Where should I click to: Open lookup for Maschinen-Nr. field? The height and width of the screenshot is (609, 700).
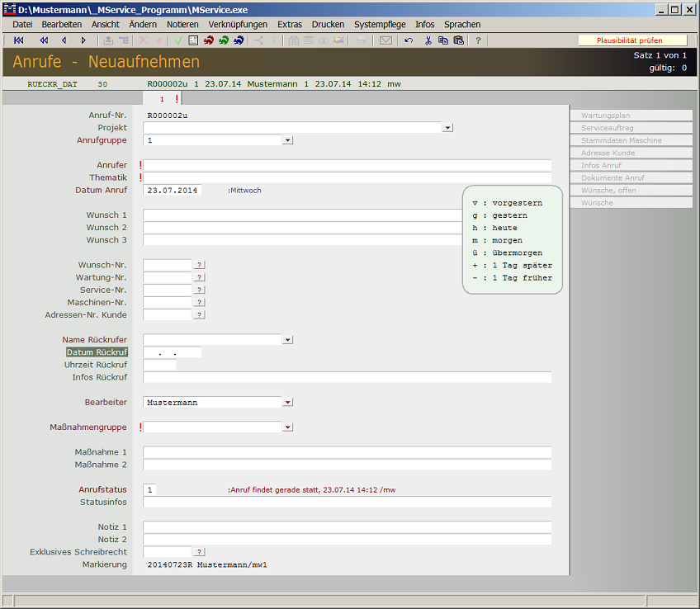199,302
